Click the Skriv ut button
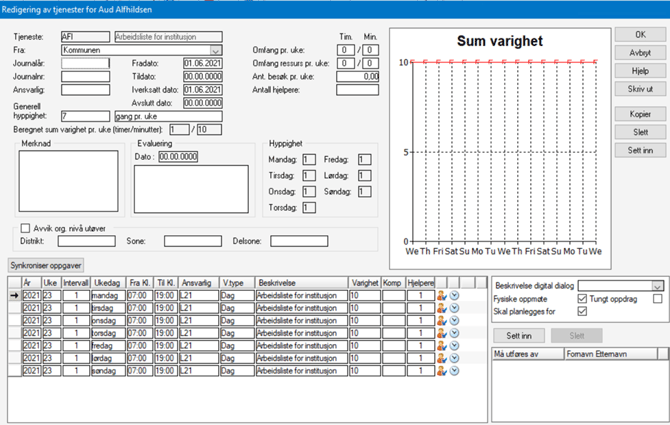 (639, 89)
